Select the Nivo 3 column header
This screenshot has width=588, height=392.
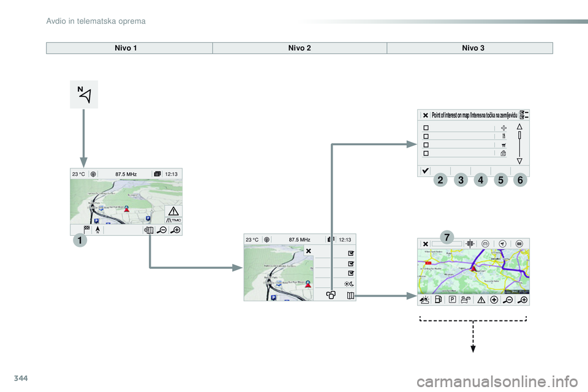pyautogui.click(x=473, y=48)
